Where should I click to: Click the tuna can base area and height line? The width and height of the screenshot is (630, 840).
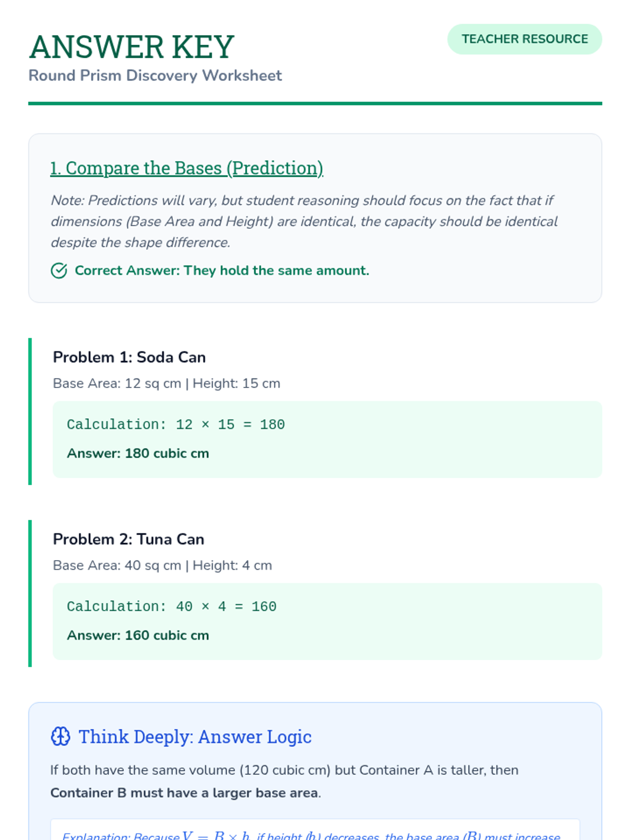[162, 565]
